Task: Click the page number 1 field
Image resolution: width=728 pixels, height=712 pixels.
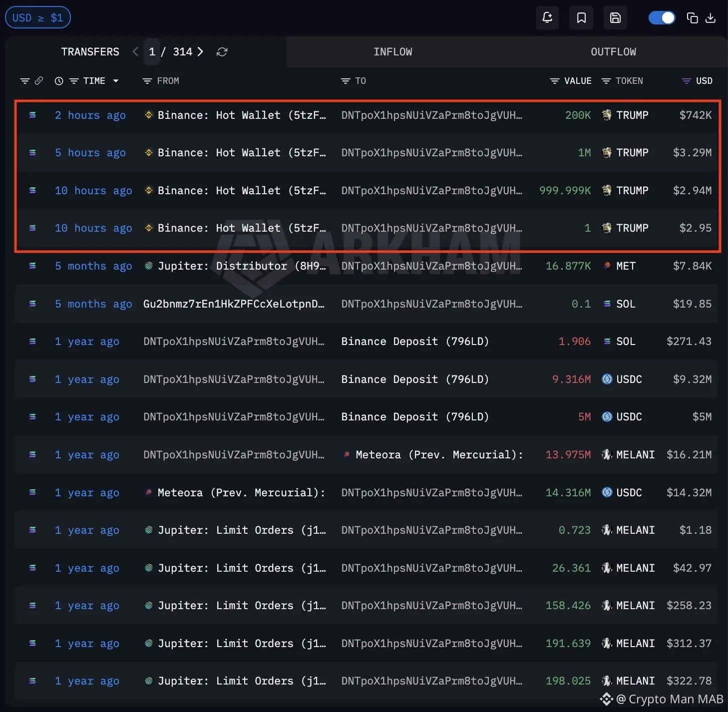Action: pyautogui.click(x=152, y=52)
